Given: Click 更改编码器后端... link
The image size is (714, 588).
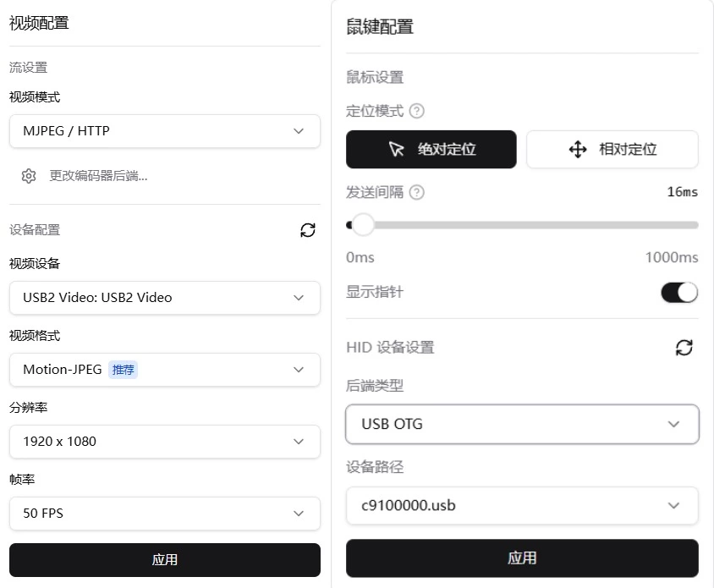Looking at the screenshot, I should [x=98, y=176].
